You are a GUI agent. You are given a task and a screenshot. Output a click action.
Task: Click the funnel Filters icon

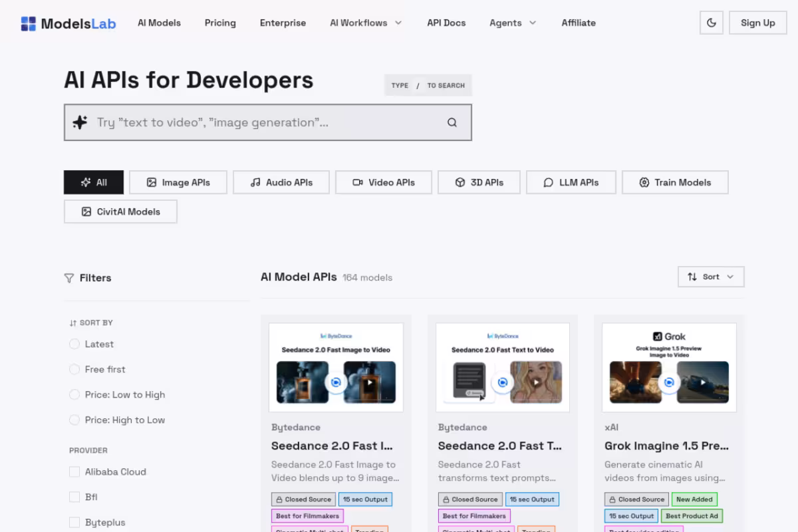pos(68,278)
